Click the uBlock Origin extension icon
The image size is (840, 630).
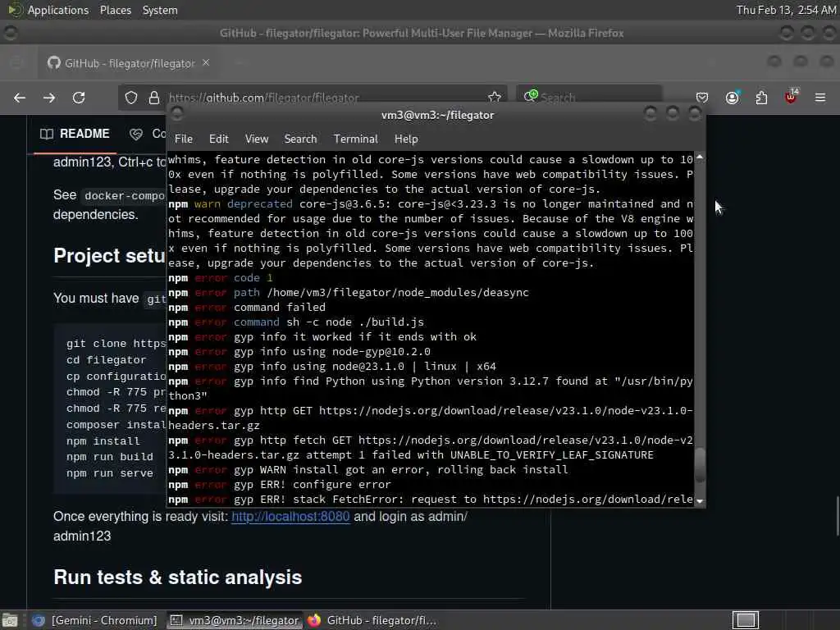point(791,98)
